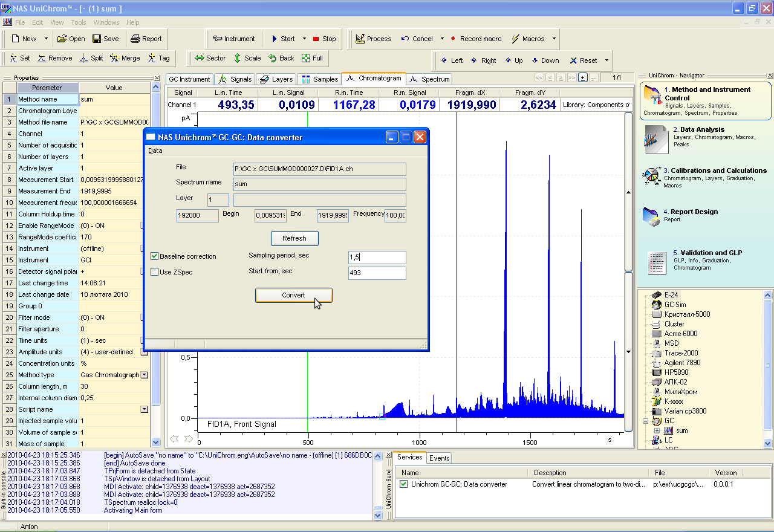The image size is (774, 532).
Task: Start Record macro
Action: (476, 39)
